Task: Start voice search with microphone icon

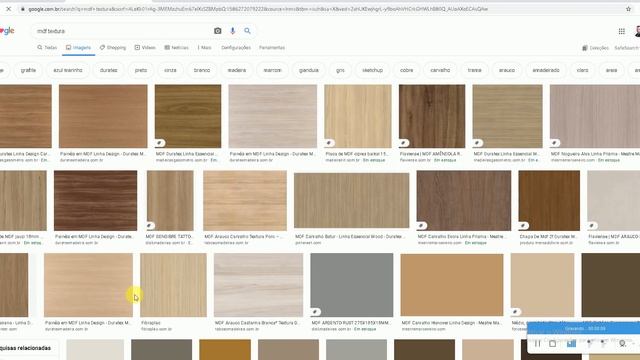Action: coord(233,31)
